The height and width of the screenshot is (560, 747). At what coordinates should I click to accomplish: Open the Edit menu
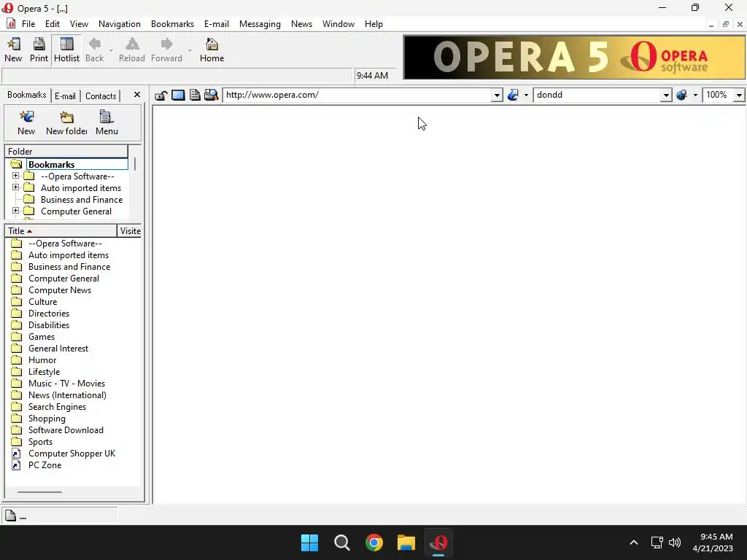point(53,24)
